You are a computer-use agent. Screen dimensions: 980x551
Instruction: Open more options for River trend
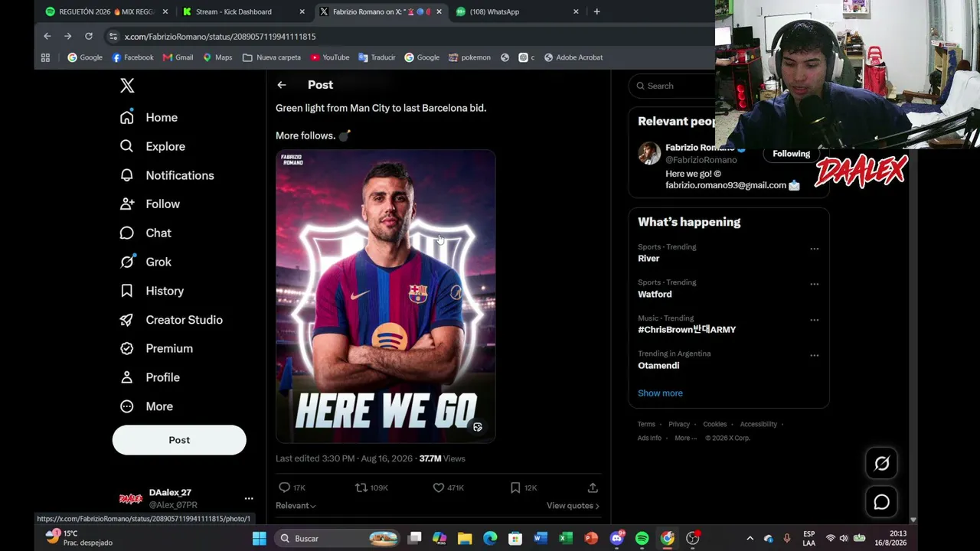click(815, 249)
